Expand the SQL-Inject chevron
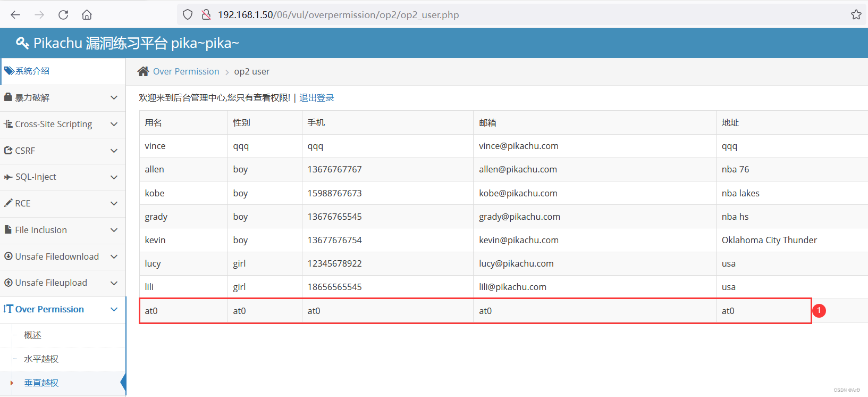The width and height of the screenshot is (868, 397). (x=114, y=177)
